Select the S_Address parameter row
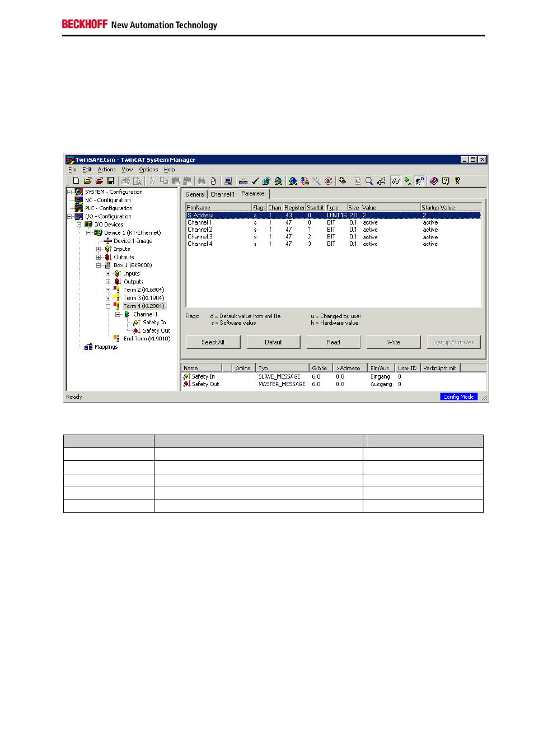 334,216
